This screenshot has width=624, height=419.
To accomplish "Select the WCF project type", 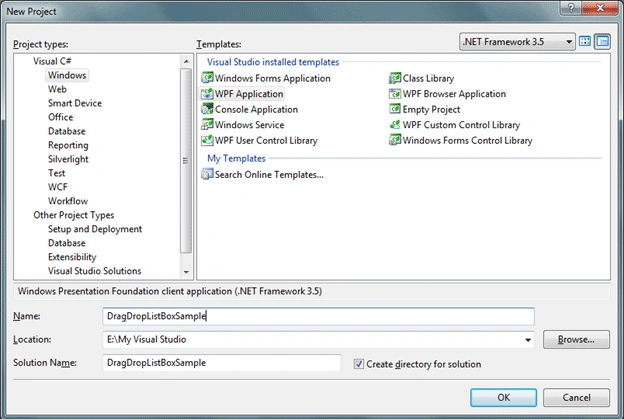I will coord(58,187).
